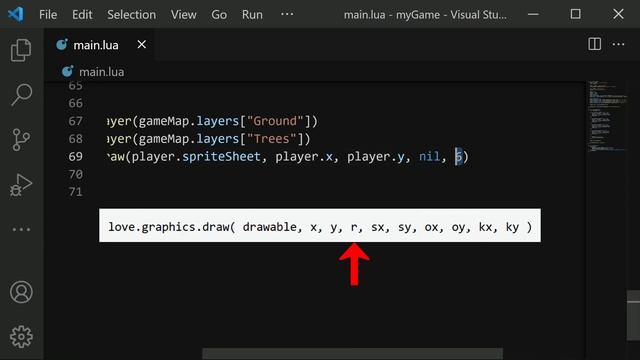Show additional views in activity bar
Viewport: 640px width, 360px height.
coord(21,229)
